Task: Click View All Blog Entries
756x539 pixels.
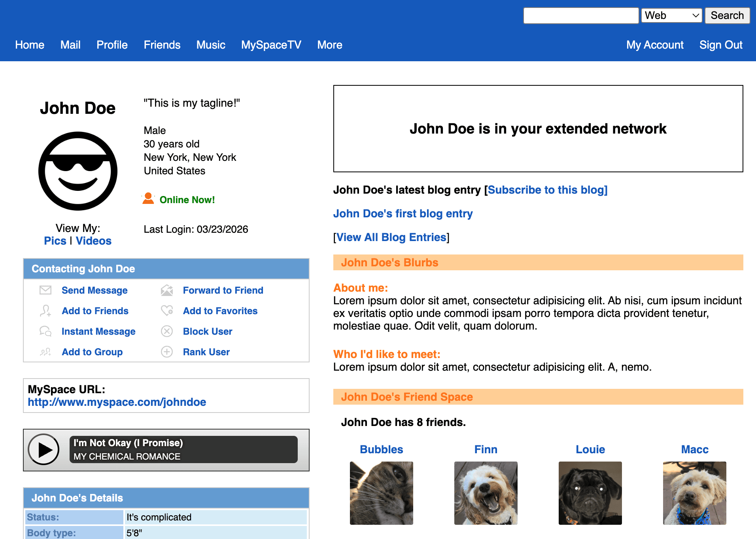Action: pos(391,237)
